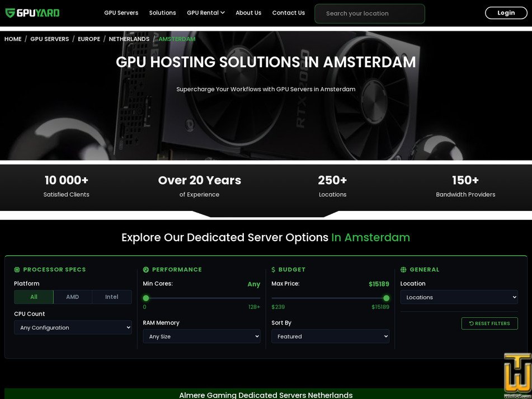This screenshot has height=399, width=532.
Task: Open the CPU Count dropdown
Action: coord(73,327)
